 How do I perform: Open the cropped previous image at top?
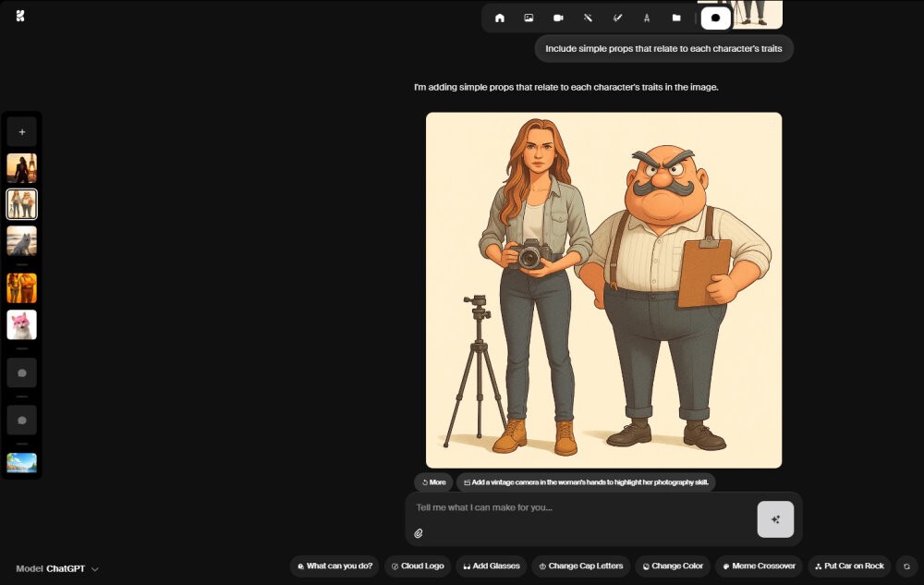758,14
